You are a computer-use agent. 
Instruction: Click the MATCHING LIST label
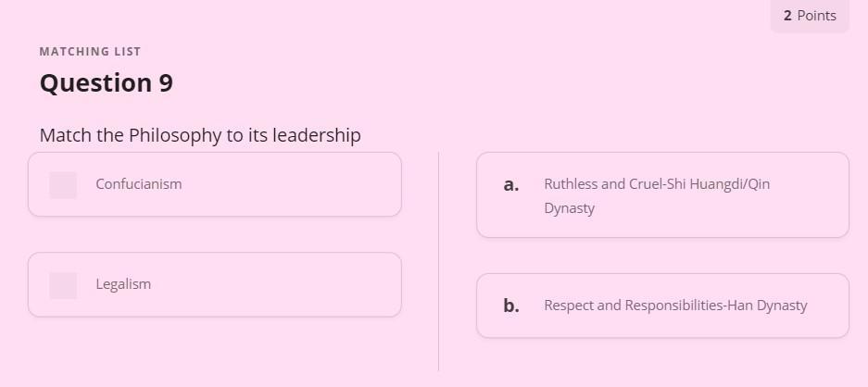pos(90,52)
